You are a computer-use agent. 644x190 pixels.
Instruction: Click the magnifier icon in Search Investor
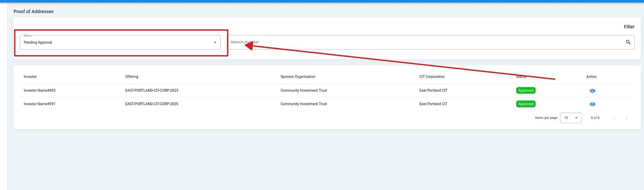coord(628,42)
